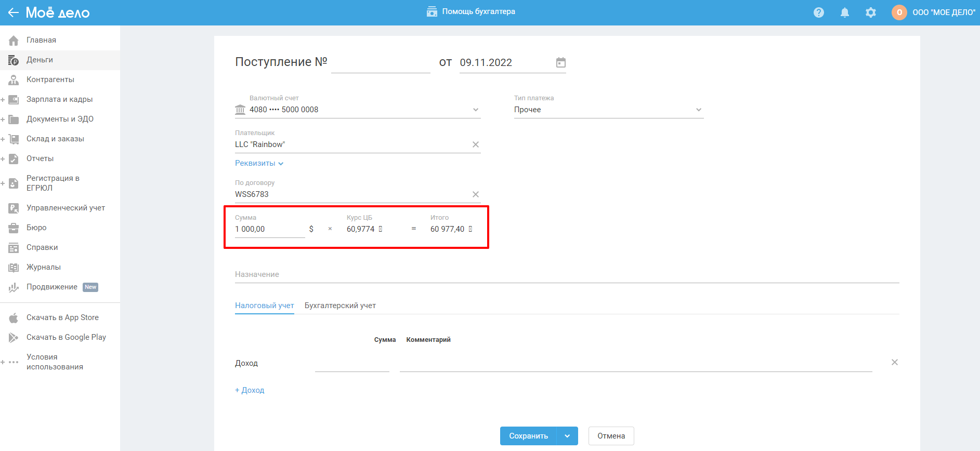
Task: Open notifications bell icon
Action: coord(844,12)
